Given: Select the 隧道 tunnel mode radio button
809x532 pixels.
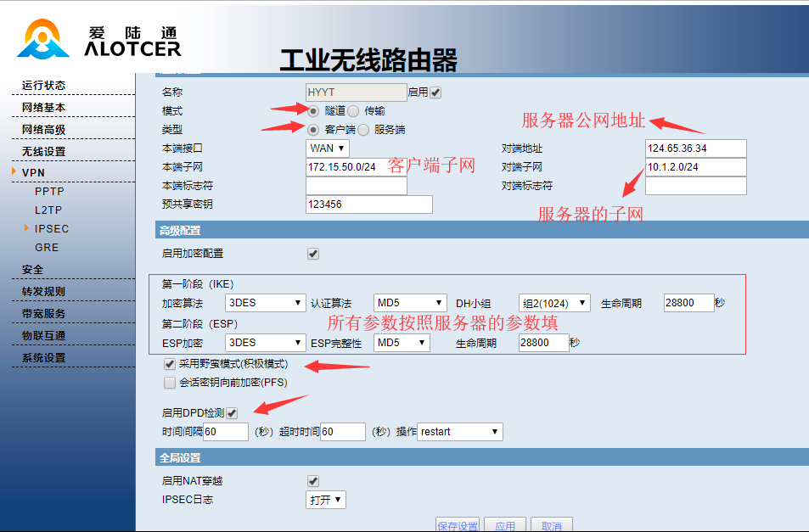Looking at the screenshot, I should (313, 111).
